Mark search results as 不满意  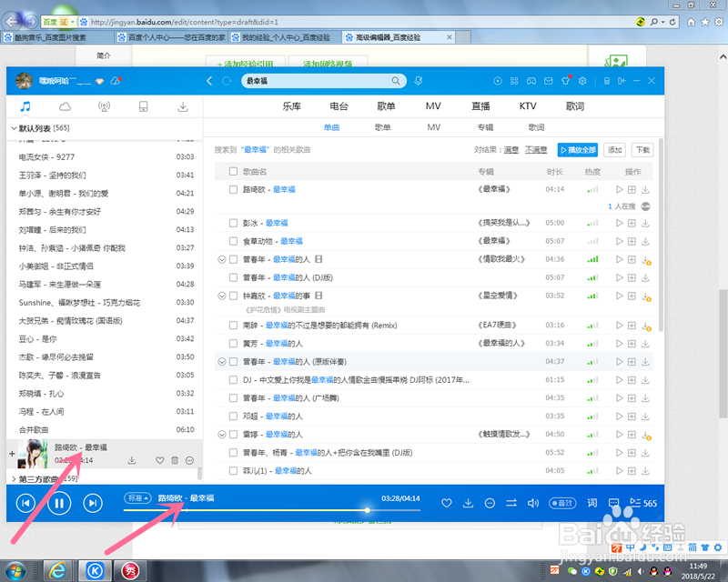click(536, 150)
